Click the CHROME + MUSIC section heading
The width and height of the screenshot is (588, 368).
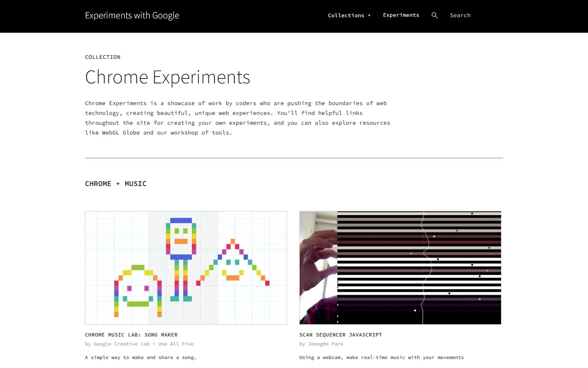point(116,184)
